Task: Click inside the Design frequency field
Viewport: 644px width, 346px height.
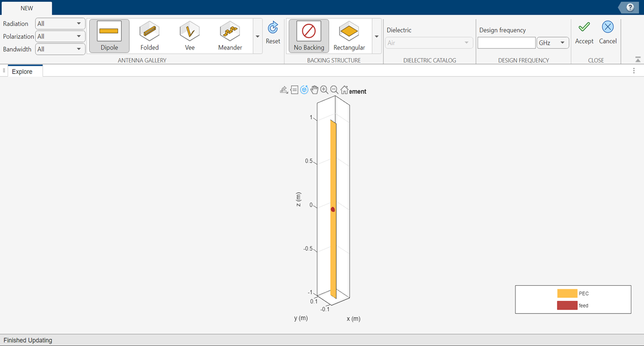Action: pos(506,42)
